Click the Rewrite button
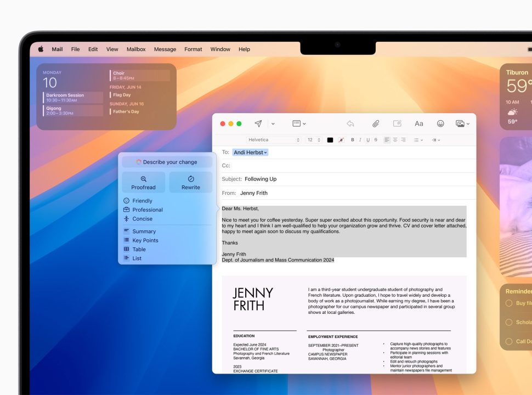Image resolution: width=532 pixels, height=395 pixels. click(x=191, y=183)
